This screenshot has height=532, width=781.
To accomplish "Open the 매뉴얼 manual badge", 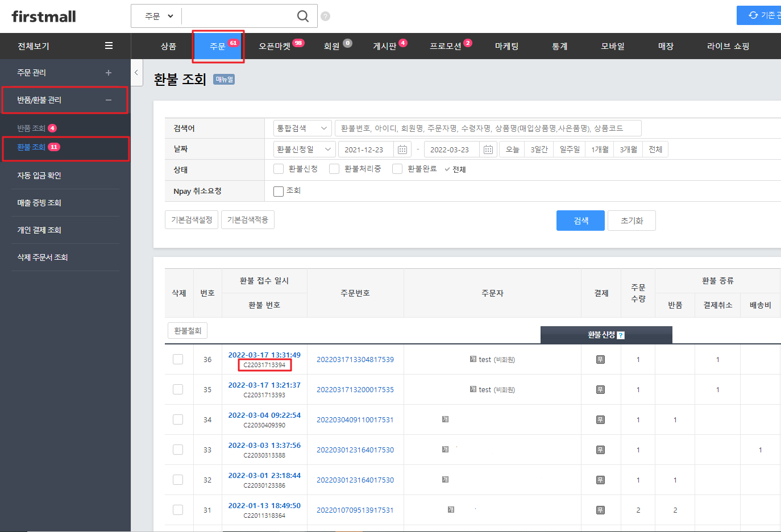I will 224,80.
